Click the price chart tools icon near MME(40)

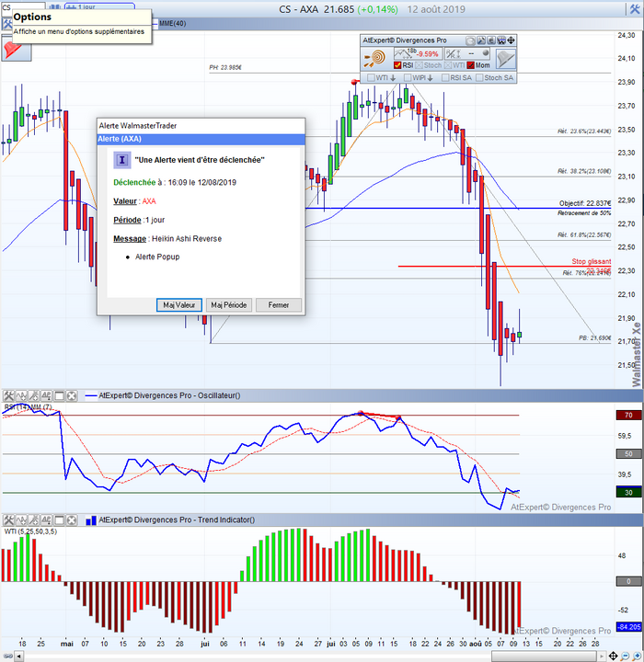point(6,24)
